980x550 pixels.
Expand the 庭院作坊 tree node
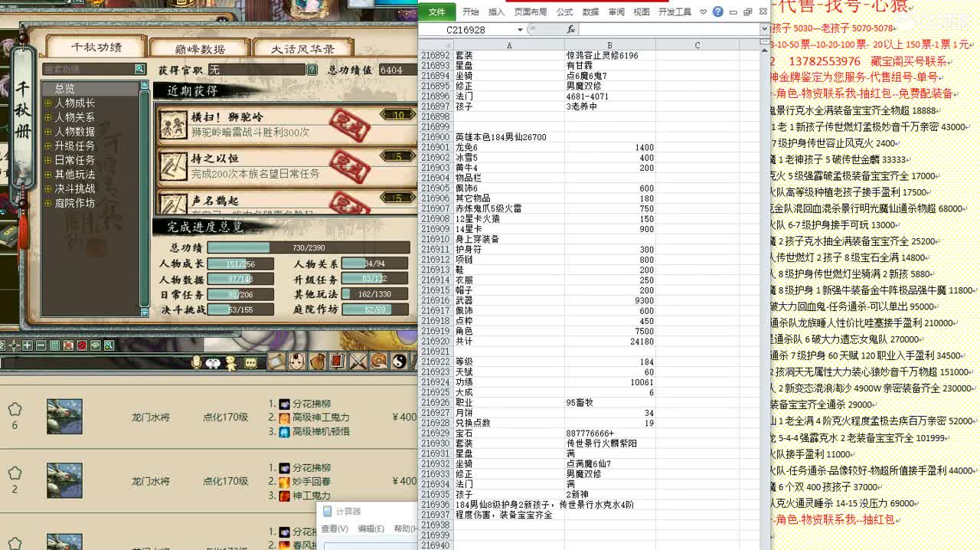tap(48, 204)
